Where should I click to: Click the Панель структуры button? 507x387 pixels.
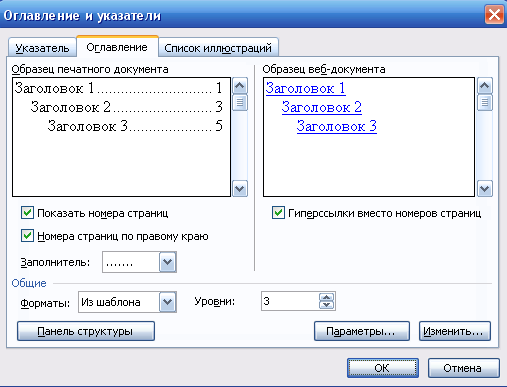86,331
